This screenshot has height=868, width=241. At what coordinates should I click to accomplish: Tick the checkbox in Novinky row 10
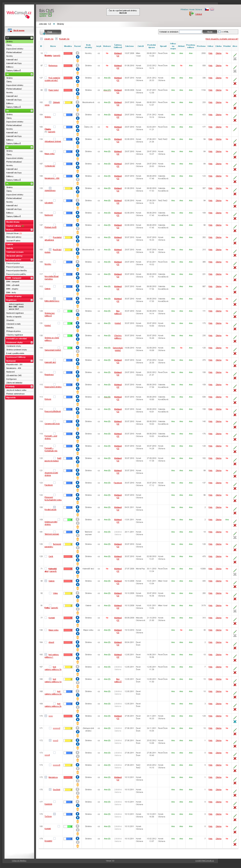click(x=46, y=53)
